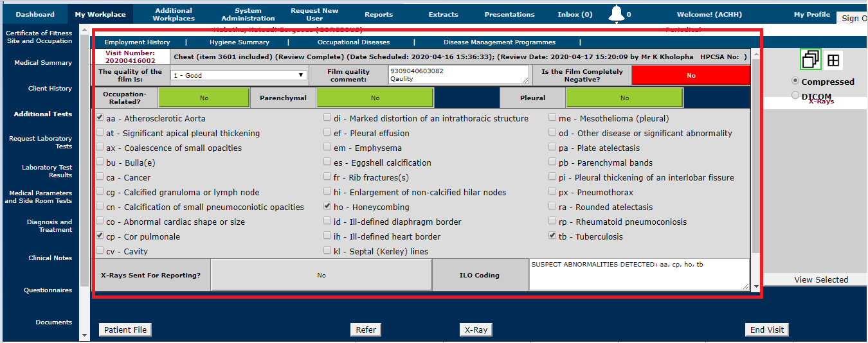
Task: Tick the ca - Cancer checkbox
Action: pos(100,177)
